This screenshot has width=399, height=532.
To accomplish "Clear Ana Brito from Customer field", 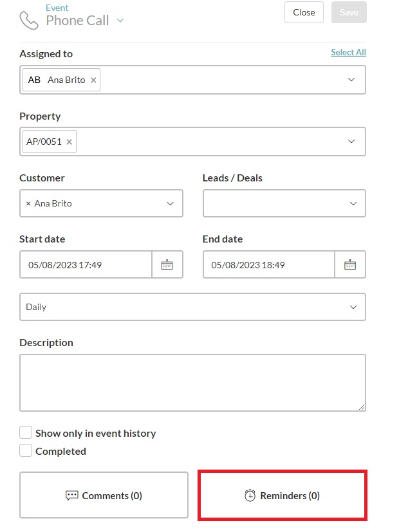I will 28,203.
